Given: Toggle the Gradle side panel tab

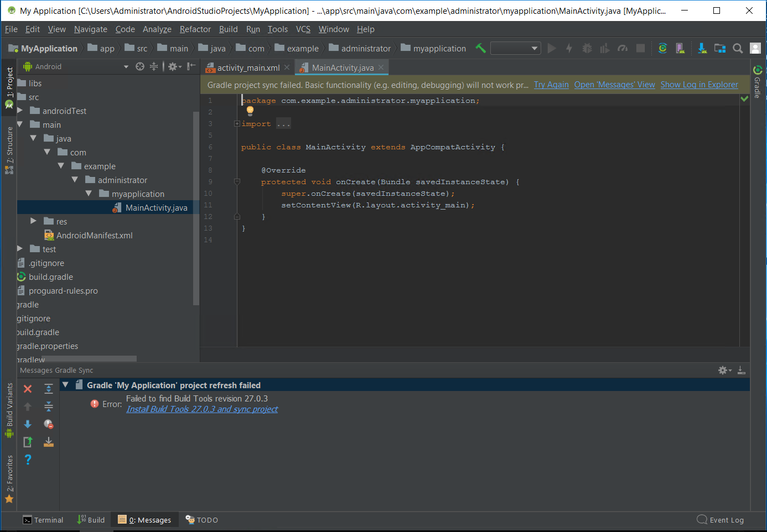Looking at the screenshot, I should [x=758, y=82].
